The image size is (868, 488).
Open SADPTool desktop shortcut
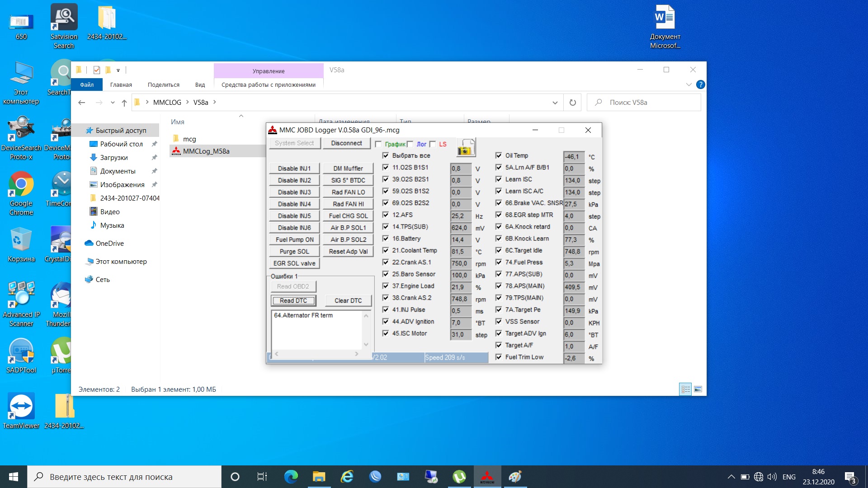point(21,357)
